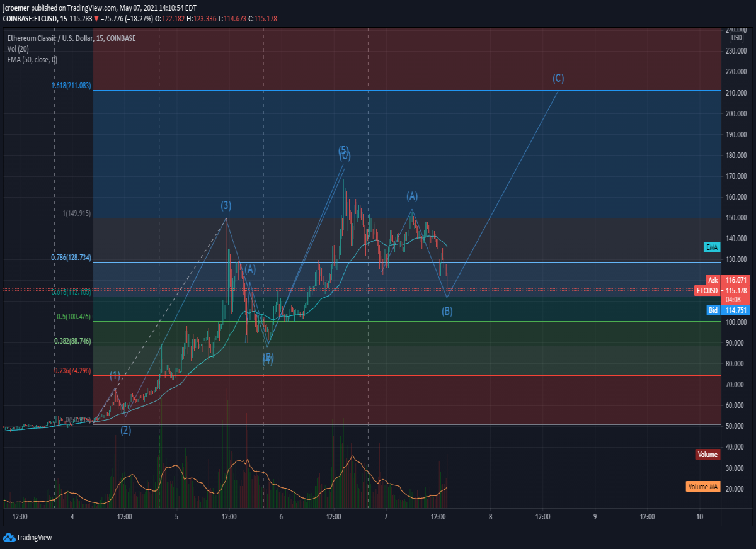Select the red Volume axis tag
Screen dimensions: 756x549
tap(707, 455)
